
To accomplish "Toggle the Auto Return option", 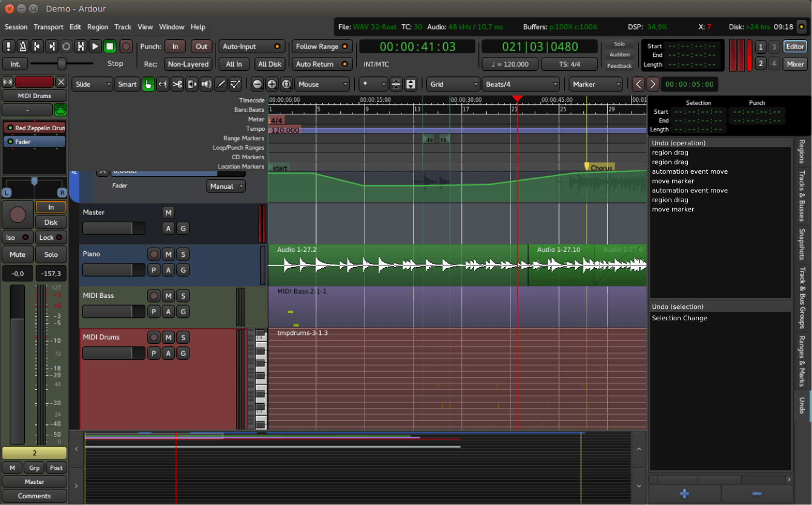I will [x=322, y=64].
